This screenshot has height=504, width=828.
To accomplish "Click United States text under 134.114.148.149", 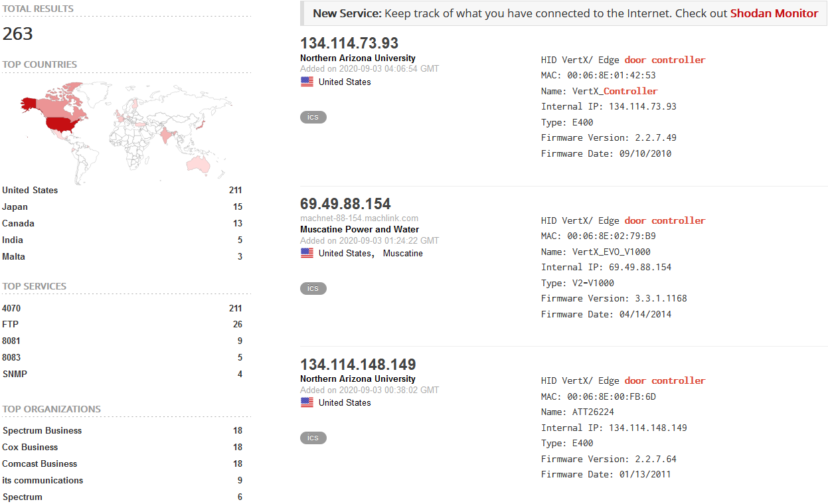I will (x=345, y=402).
